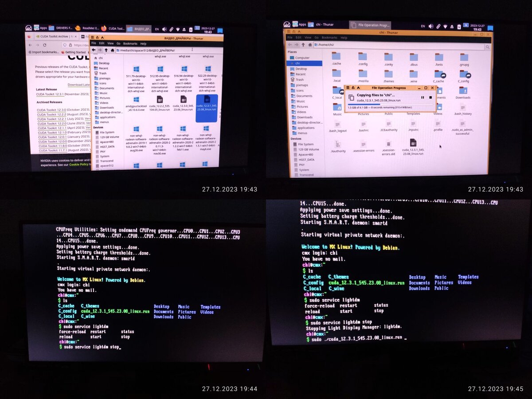Click search icon in chi Thunar location bar

(x=488, y=46)
